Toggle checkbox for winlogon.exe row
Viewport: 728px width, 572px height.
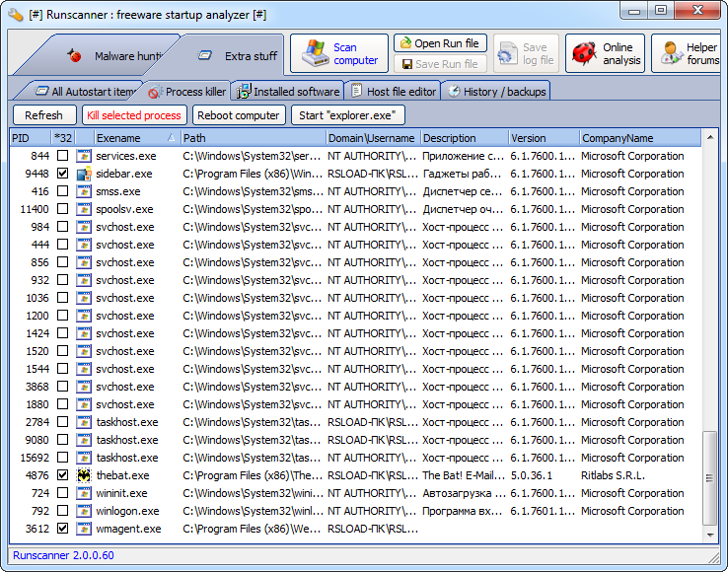click(63, 511)
